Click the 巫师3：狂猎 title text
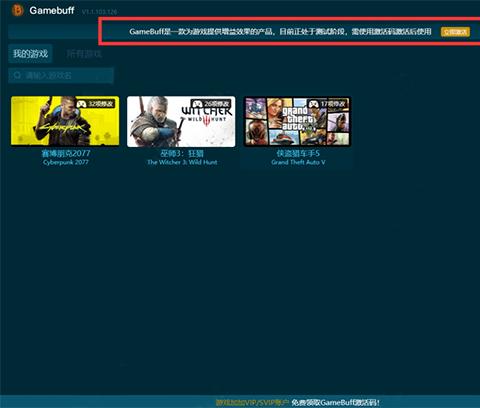Image resolution: width=480 pixels, height=408 pixels. [x=182, y=153]
